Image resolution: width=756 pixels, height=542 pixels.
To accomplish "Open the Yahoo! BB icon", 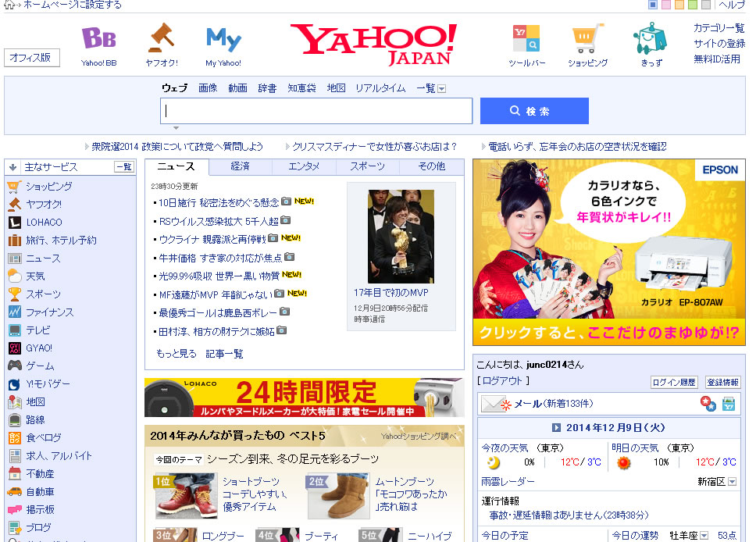I will pyautogui.click(x=99, y=38).
